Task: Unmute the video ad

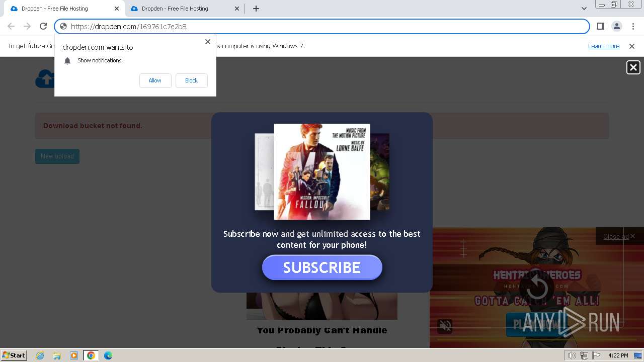Action: point(445,326)
